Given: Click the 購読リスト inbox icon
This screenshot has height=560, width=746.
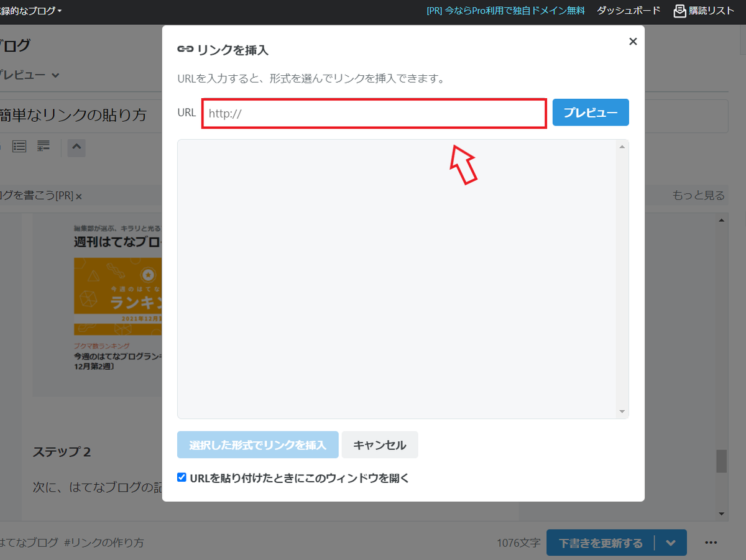Looking at the screenshot, I should point(680,11).
